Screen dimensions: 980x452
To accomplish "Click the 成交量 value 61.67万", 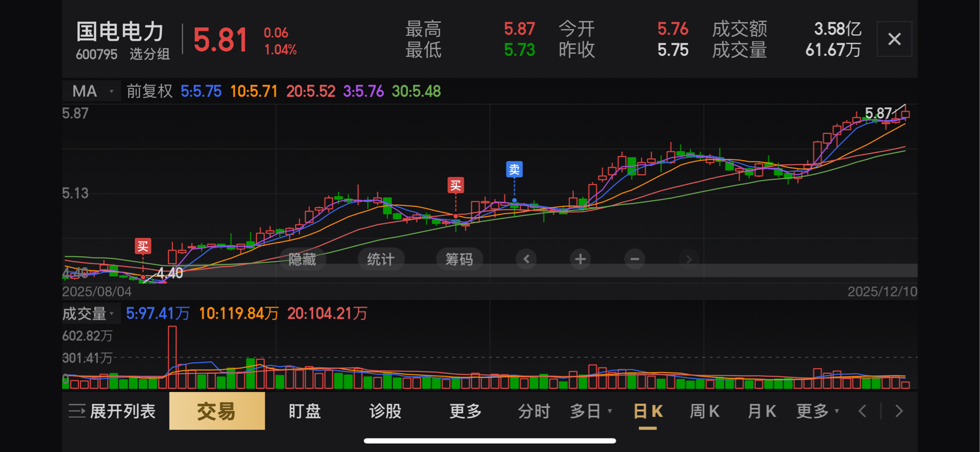I will coord(833,50).
